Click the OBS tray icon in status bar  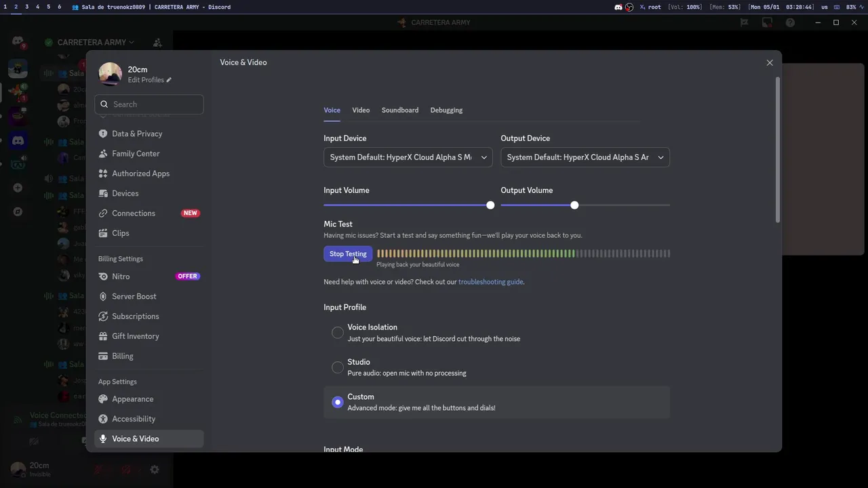[x=629, y=7]
